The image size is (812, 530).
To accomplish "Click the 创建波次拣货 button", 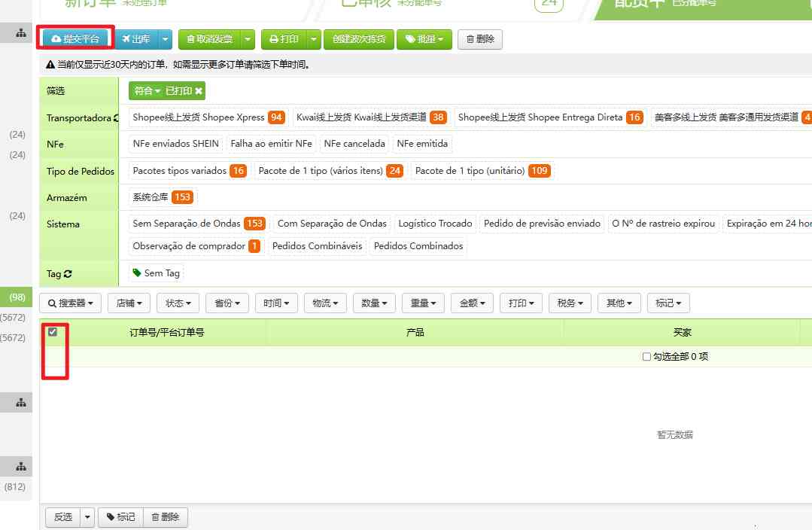I will click(359, 39).
